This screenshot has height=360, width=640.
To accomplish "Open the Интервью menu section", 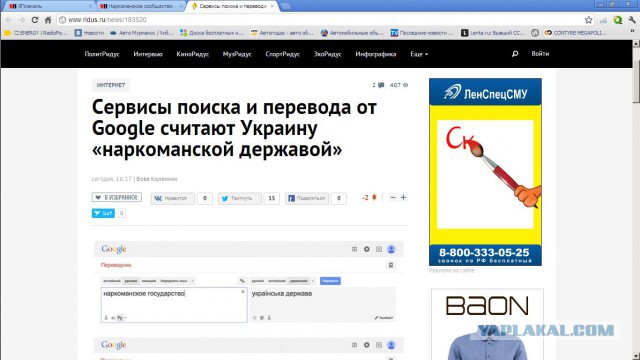I will (x=148, y=54).
